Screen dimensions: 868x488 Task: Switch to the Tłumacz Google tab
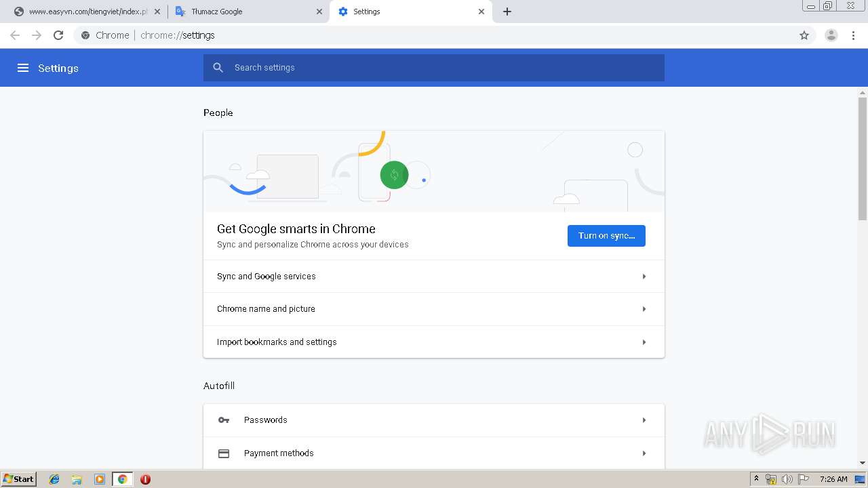pyautogui.click(x=248, y=12)
